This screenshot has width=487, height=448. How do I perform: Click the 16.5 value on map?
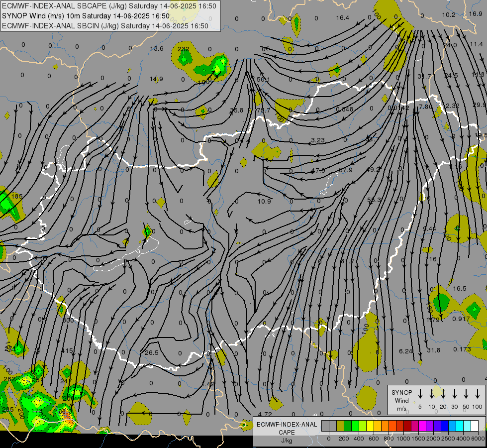coord(460,289)
